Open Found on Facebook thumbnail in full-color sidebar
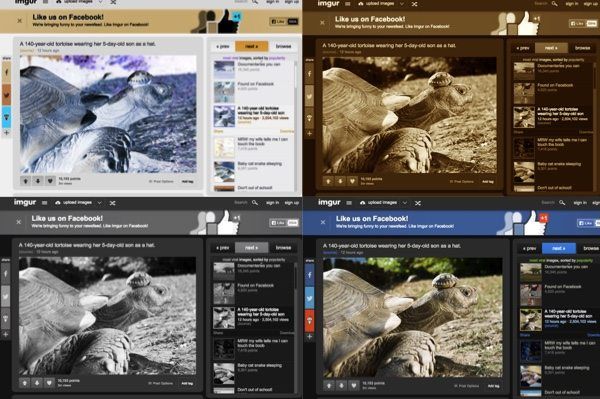 click(x=531, y=295)
